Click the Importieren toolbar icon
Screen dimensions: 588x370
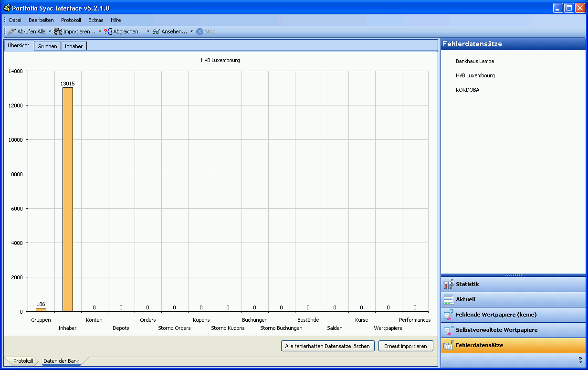coord(58,32)
